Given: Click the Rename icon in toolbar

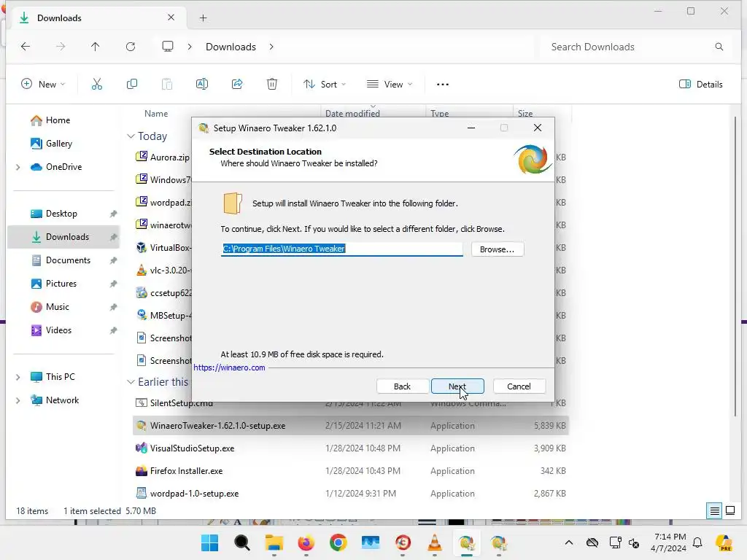Looking at the screenshot, I should (202, 85).
